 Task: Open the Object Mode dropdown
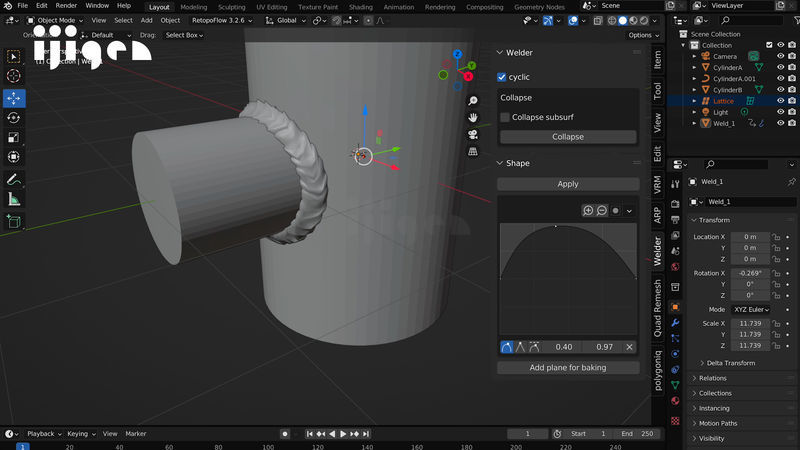click(56, 20)
